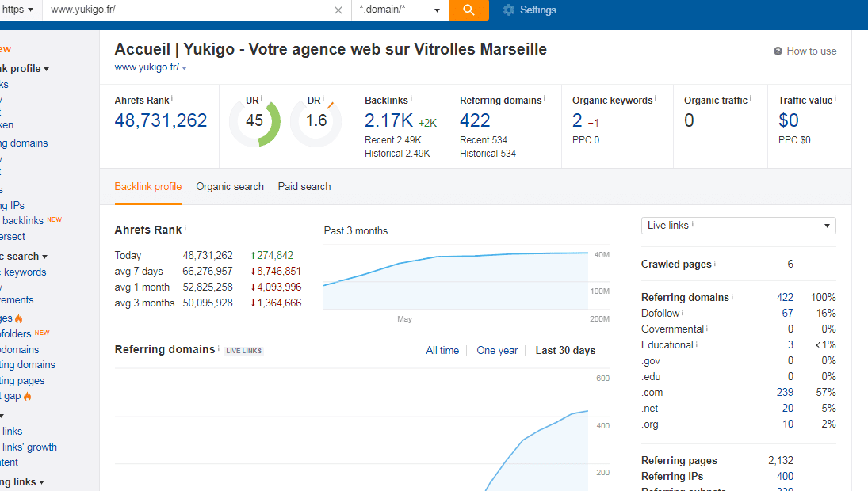Open Referring domains in left sidebar
The height and width of the screenshot is (491, 868).
tap(24, 143)
